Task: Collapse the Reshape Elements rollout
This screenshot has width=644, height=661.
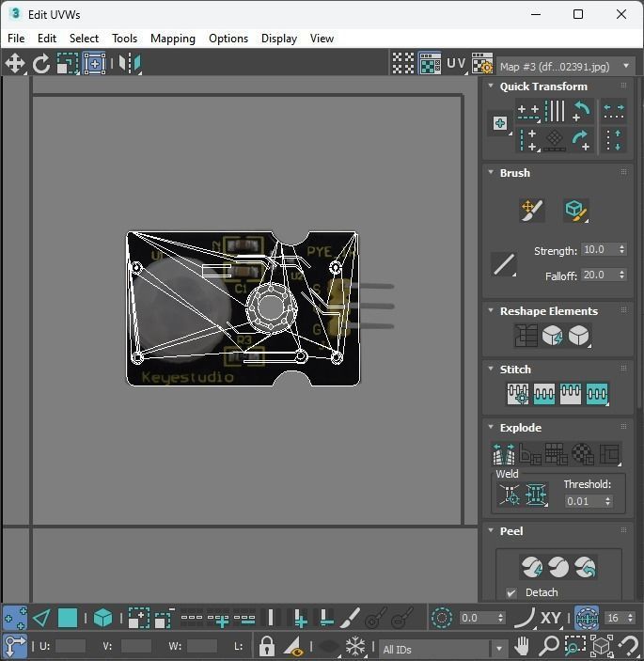Action: [491, 310]
